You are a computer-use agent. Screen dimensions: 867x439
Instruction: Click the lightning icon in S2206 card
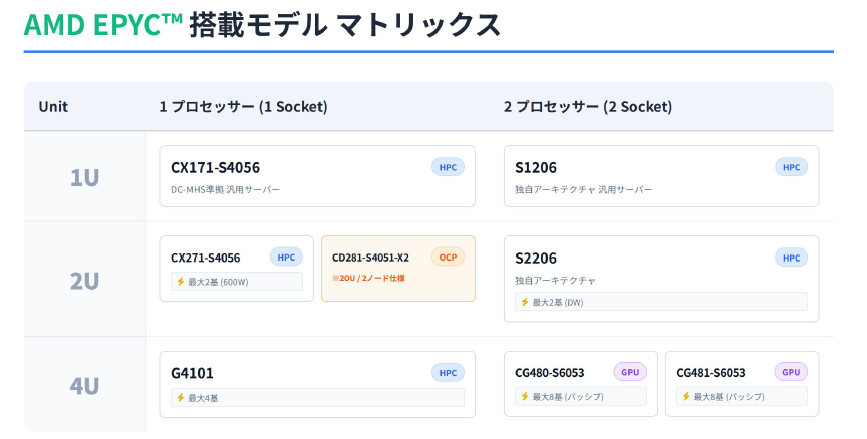(x=525, y=302)
